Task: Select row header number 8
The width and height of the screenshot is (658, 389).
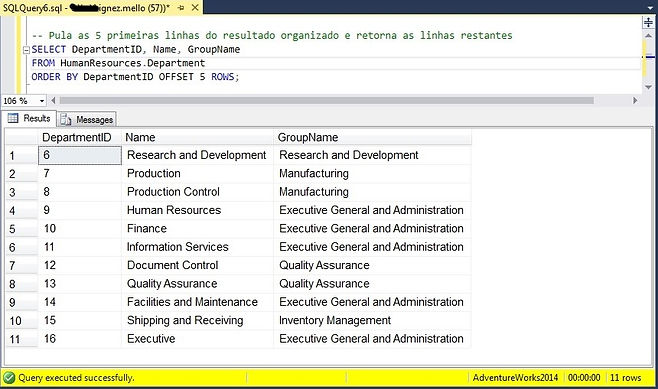Action: point(22,284)
